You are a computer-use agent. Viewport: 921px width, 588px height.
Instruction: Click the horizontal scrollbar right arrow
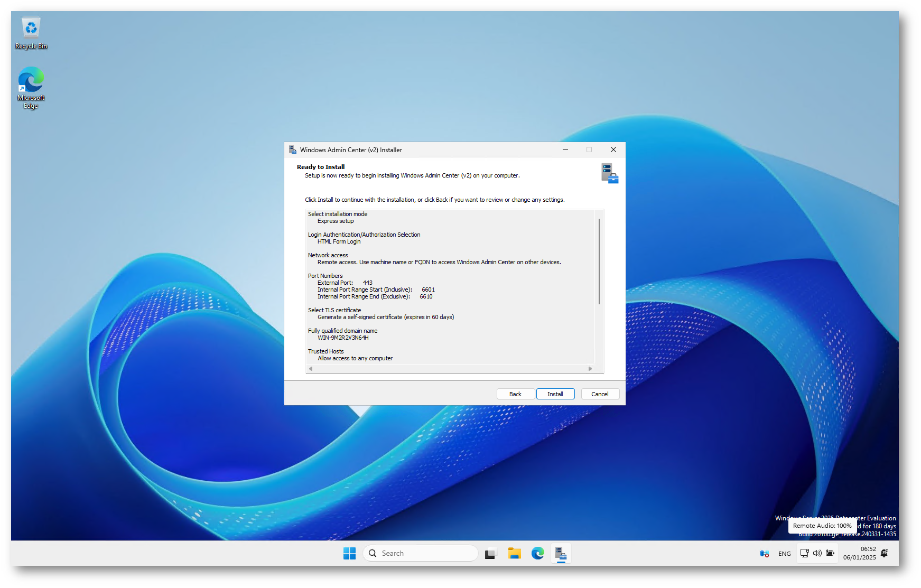click(590, 369)
